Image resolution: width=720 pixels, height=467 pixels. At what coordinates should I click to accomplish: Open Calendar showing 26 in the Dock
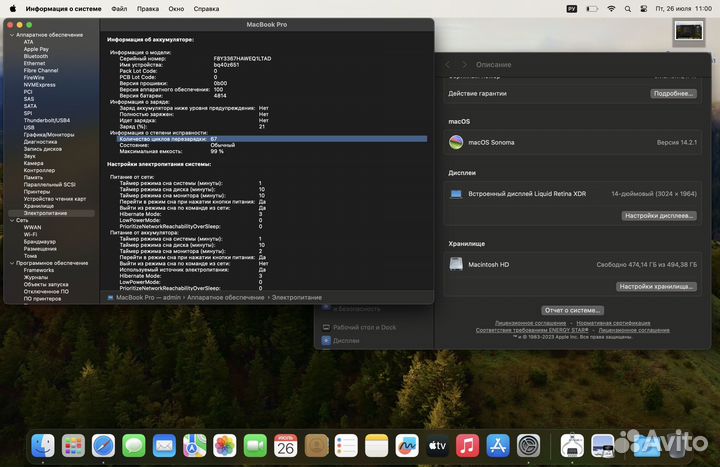point(285,445)
